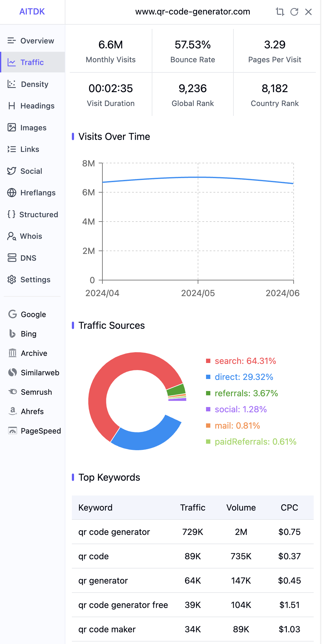This screenshot has height=644, width=322.
Task: Open the Semrush external link
Action: 32,392
